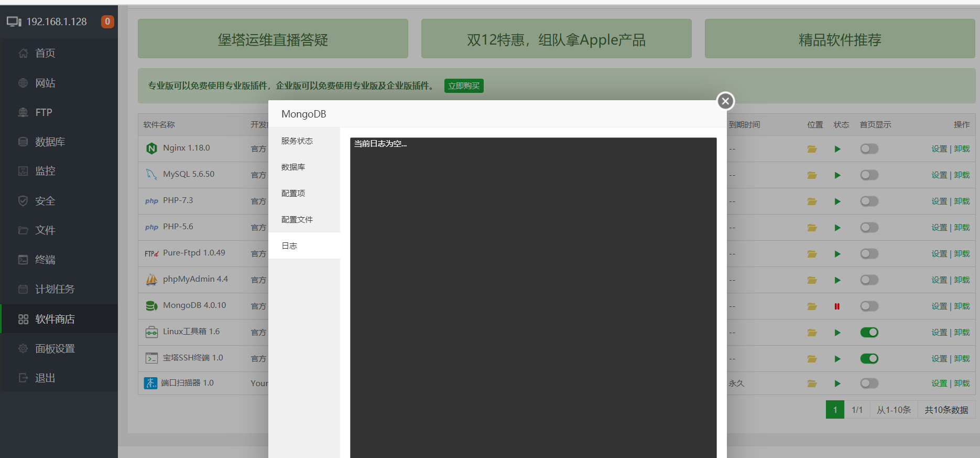
Task: Click 卸载 link in the 端口扫描器 row
Action: (x=962, y=384)
